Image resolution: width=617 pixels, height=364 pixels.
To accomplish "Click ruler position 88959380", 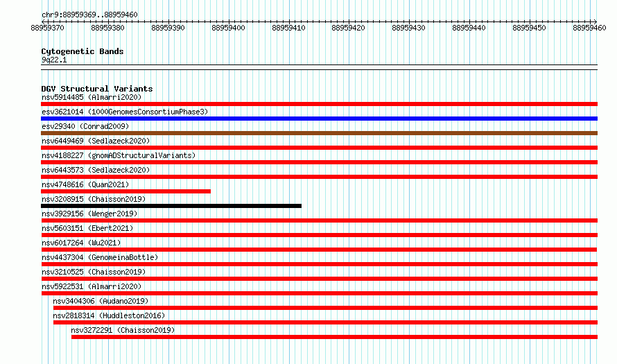I will [x=107, y=28].
